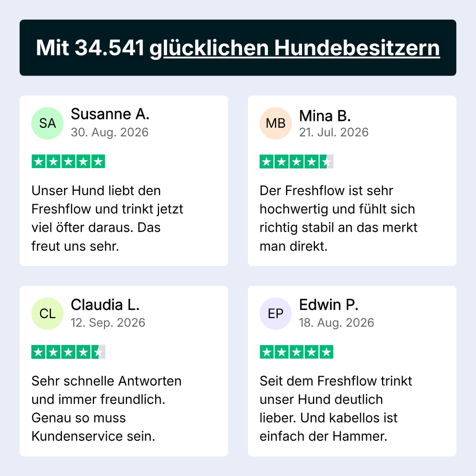Click Mina B.'s star rating

pos(296,161)
